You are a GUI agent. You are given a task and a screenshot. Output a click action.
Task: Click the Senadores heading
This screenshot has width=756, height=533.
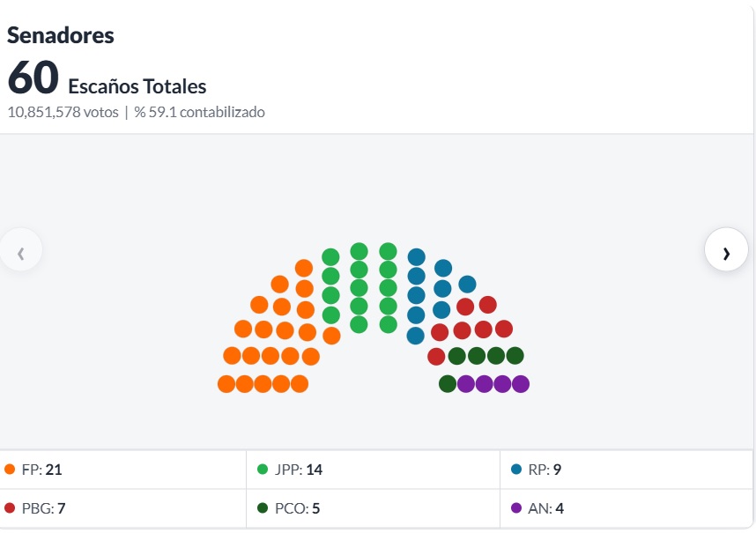pyautogui.click(x=61, y=35)
